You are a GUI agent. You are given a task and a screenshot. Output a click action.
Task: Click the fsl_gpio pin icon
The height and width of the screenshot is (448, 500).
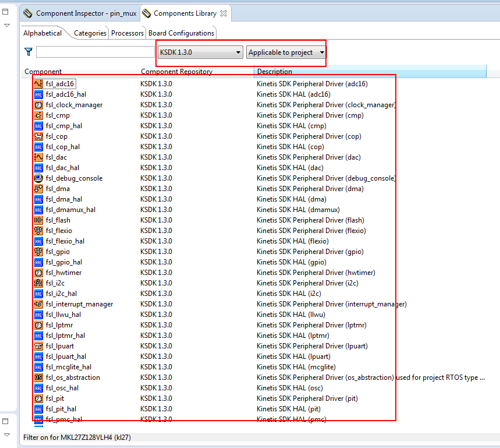pos(38,252)
